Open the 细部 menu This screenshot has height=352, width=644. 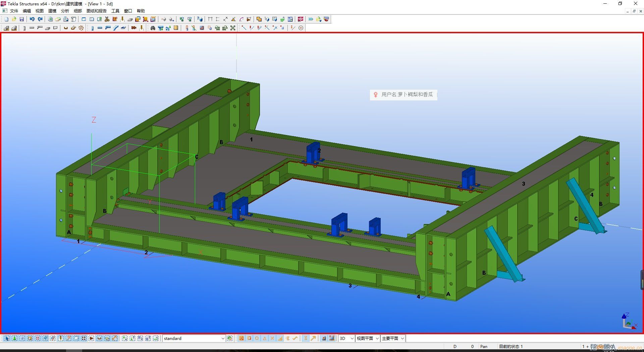(x=78, y=11)
